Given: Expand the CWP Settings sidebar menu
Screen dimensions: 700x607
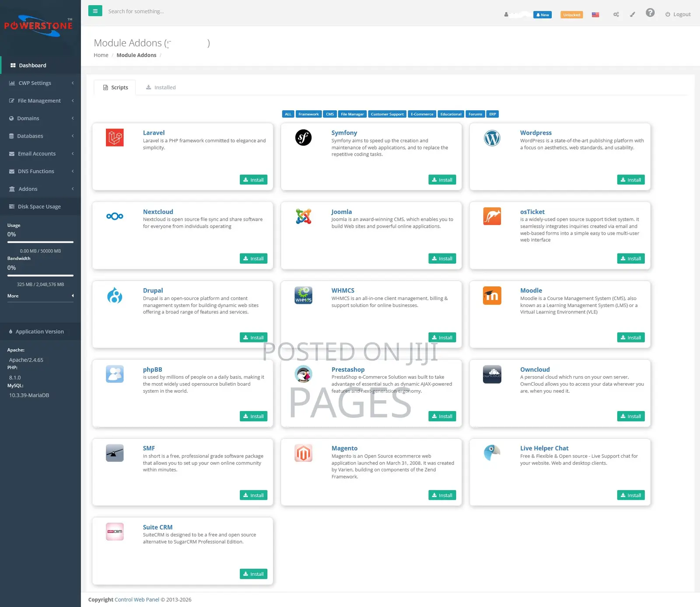Looking at the screenshot, I should point(40,83).
